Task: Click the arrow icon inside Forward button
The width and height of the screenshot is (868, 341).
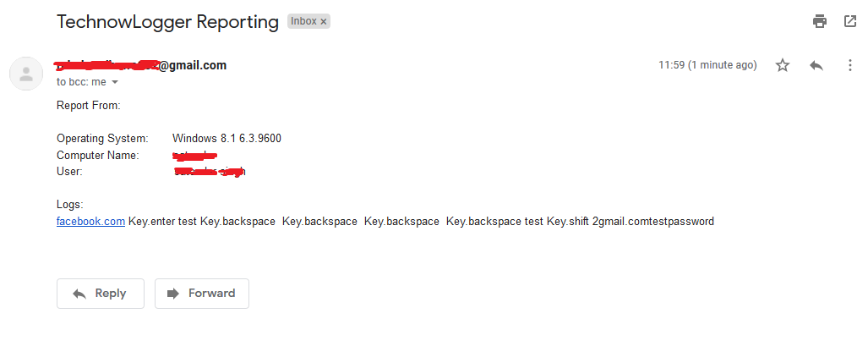Action: pos(173,294)
